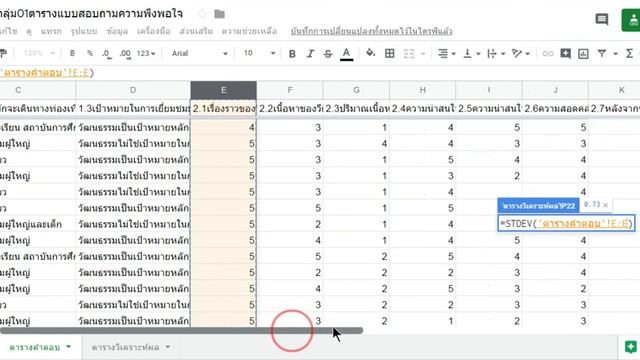Click the document title text

click(91, 14)
